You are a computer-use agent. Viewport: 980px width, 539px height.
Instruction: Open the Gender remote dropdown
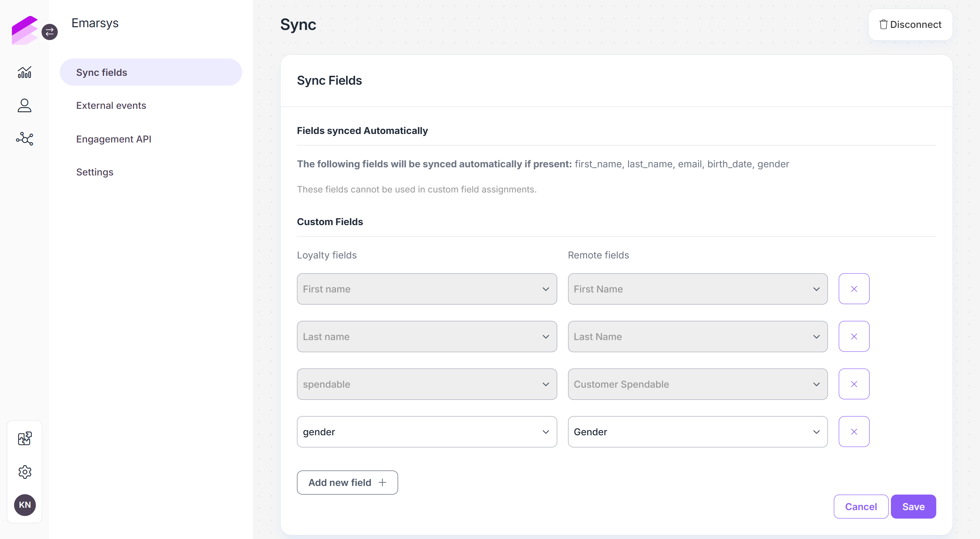coord(698,431)
